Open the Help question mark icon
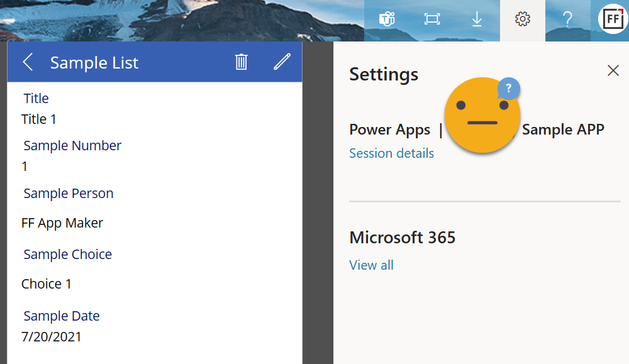Image resolution: width=629 pixels, height=364 pixels. click(567, 19)
